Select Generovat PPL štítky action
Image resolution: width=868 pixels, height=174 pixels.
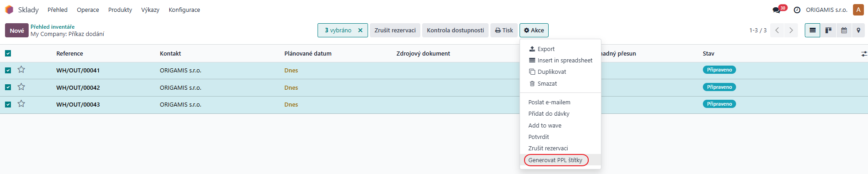(x=555, y=160)
